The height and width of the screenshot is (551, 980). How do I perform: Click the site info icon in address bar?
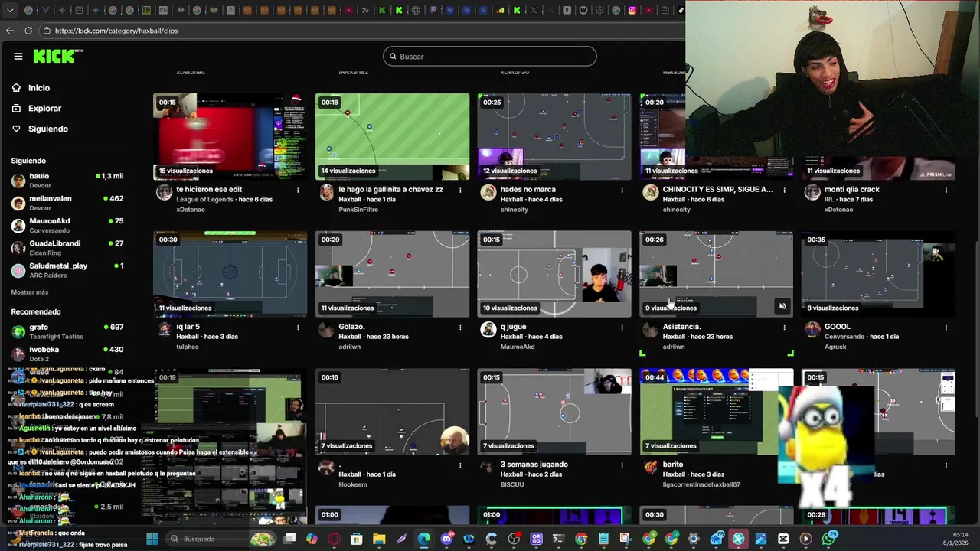(47, 31)
